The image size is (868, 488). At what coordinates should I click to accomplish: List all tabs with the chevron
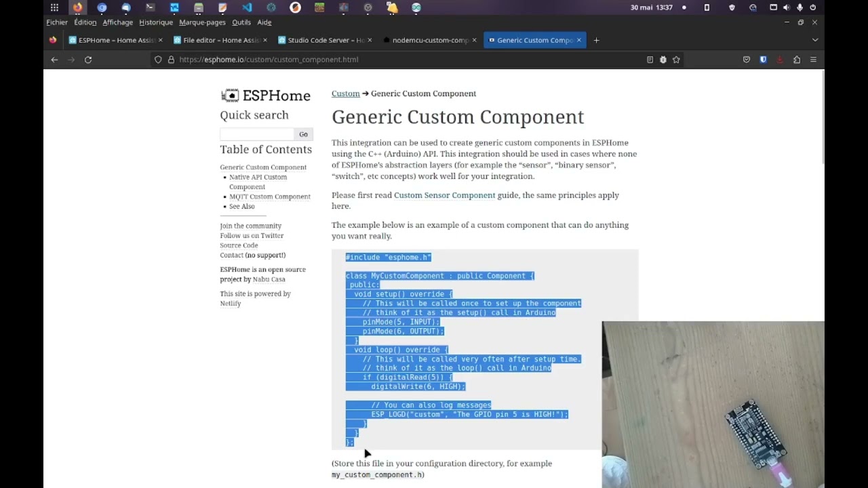point(815,40)
